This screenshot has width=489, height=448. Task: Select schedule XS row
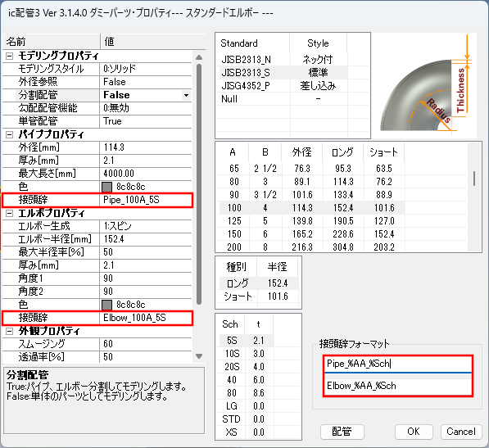(247, 432)
